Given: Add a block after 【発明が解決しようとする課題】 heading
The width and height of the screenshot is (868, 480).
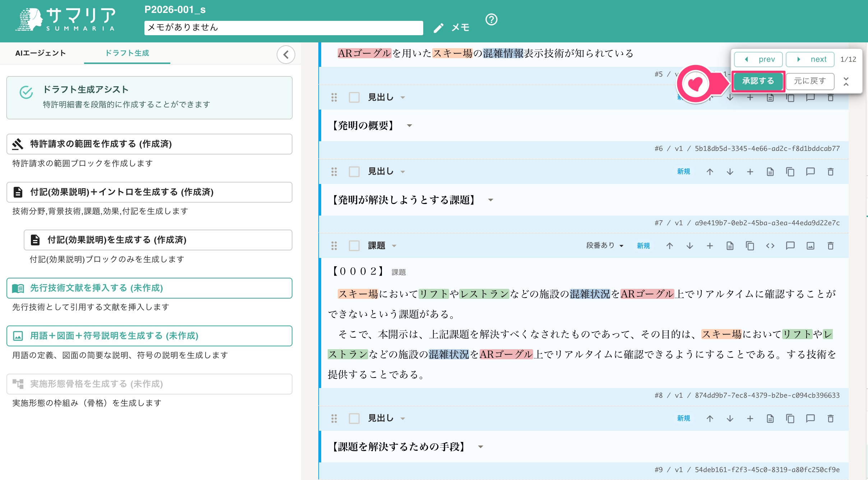Looking at the screenshot, I should click(750, 172).
